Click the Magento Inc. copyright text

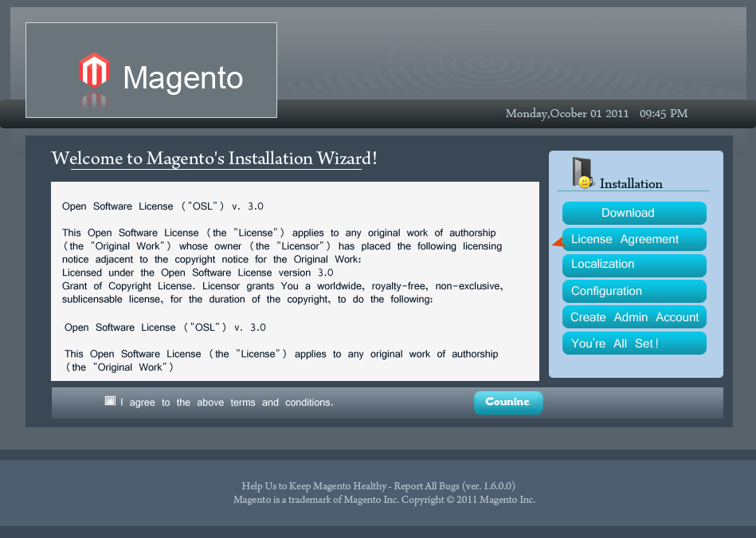pos(385,500)
